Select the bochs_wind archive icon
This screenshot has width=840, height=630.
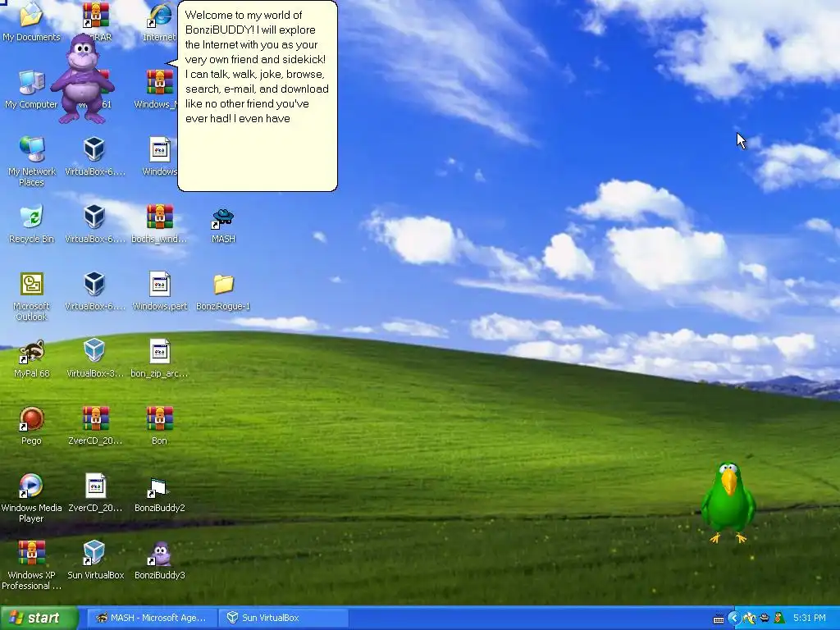pos(160,224)
